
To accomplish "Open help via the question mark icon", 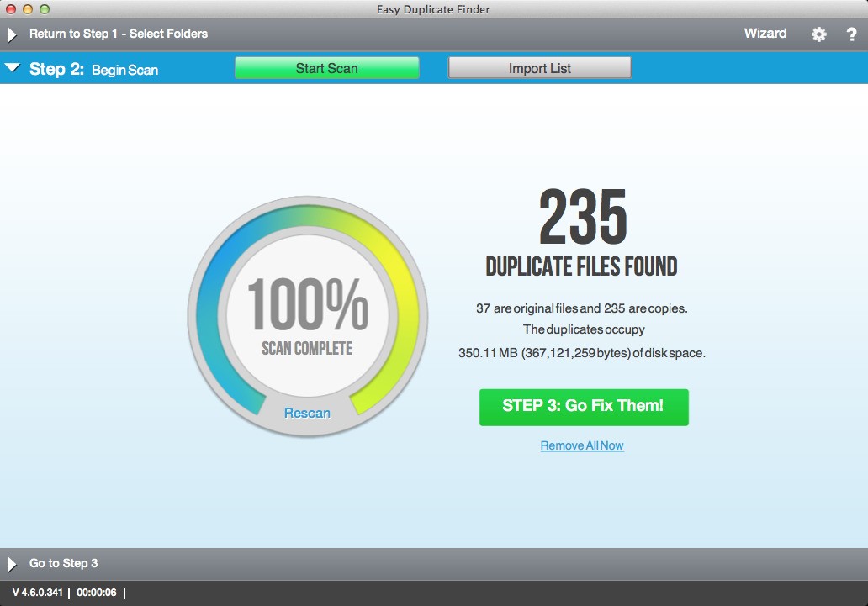I will pyautogui.click(x=851, y=34).
